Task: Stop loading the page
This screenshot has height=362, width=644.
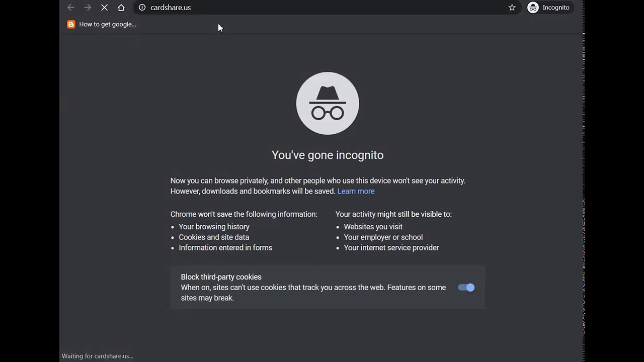Action: [104, 8]
